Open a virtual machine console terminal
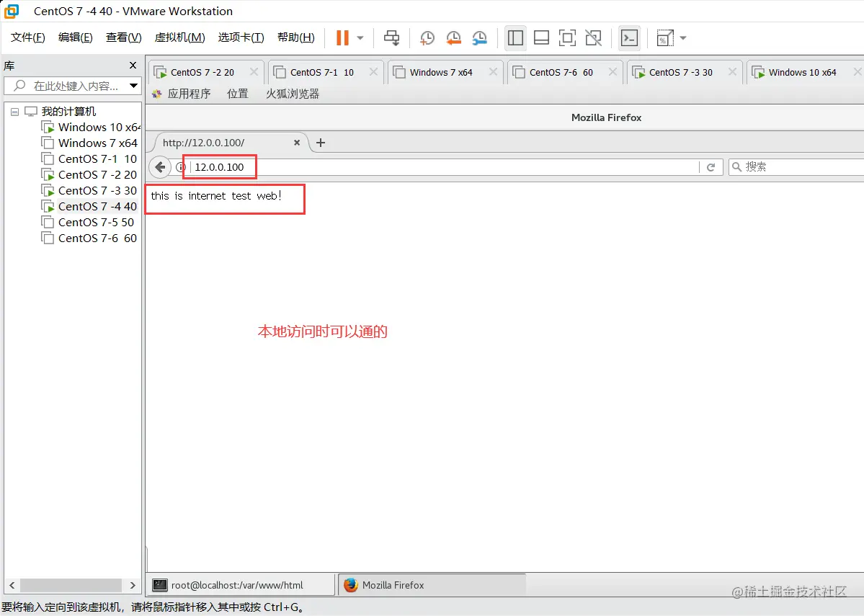 629,37
